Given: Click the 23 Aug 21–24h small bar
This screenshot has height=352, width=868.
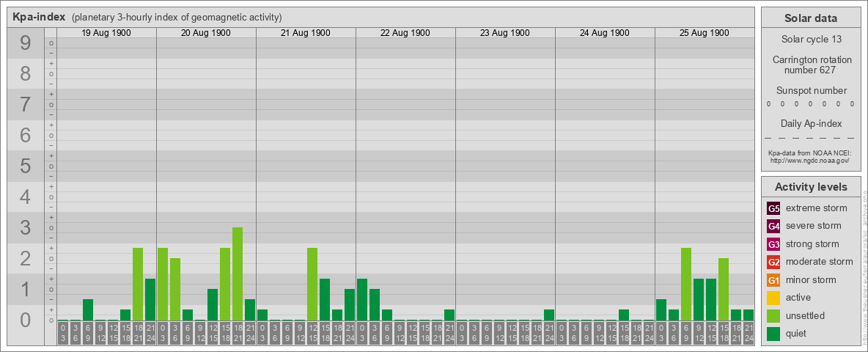Looking at the screenshot, I should click(x=548, y=315).
